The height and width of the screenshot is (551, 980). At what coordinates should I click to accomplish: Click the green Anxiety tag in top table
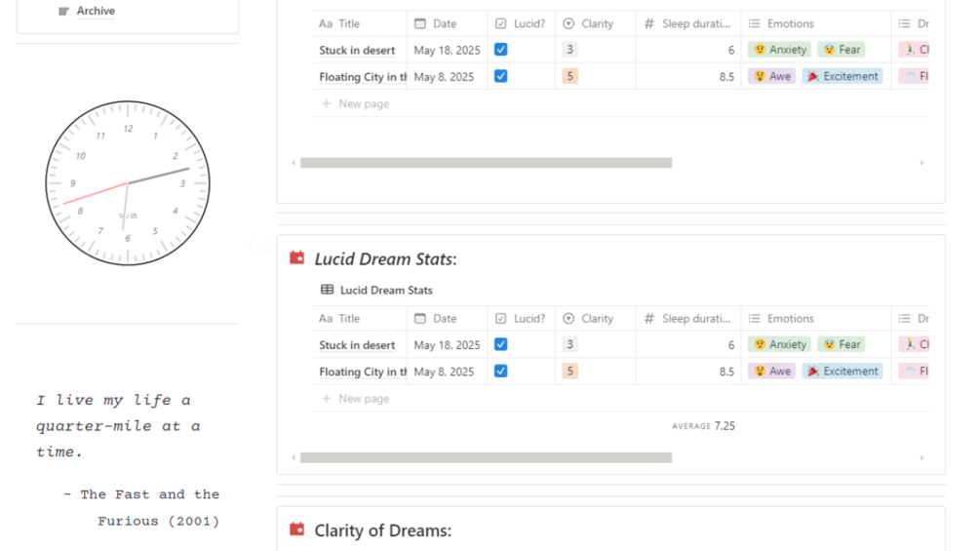(779, 50)
